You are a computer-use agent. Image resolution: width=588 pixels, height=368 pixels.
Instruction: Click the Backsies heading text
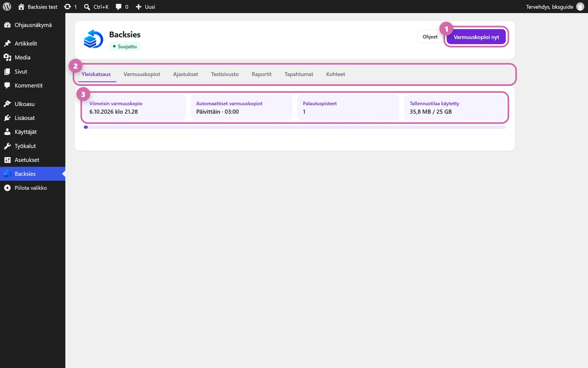[125, 34]
